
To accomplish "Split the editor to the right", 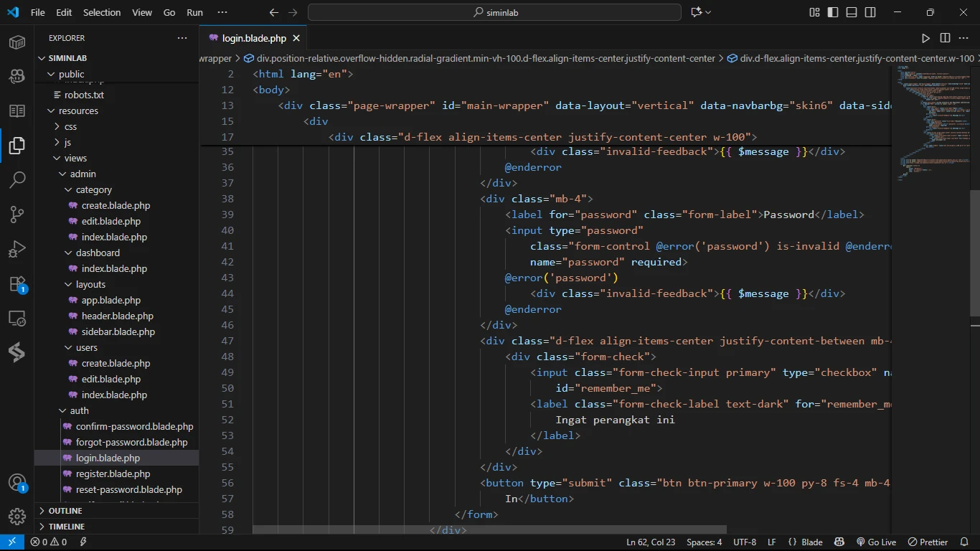I will (945, 38).
